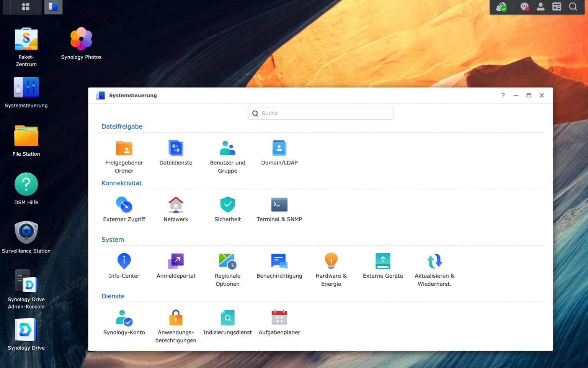This screenshot has height=368, width=588.
Task: Open Anmeldeportal settings
Action: point(176,266)
